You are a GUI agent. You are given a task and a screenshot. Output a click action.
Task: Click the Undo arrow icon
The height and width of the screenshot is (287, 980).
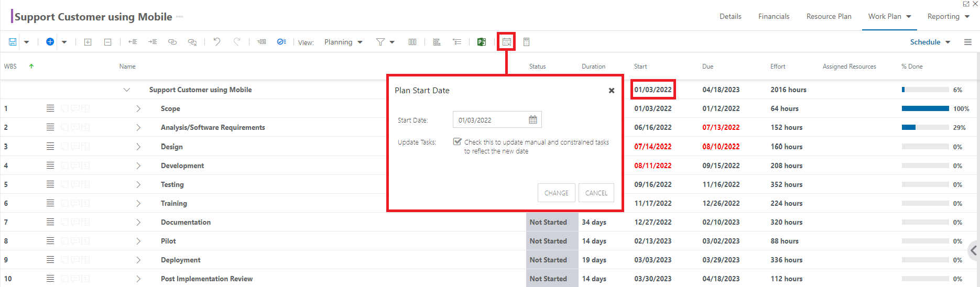[217, 42]
